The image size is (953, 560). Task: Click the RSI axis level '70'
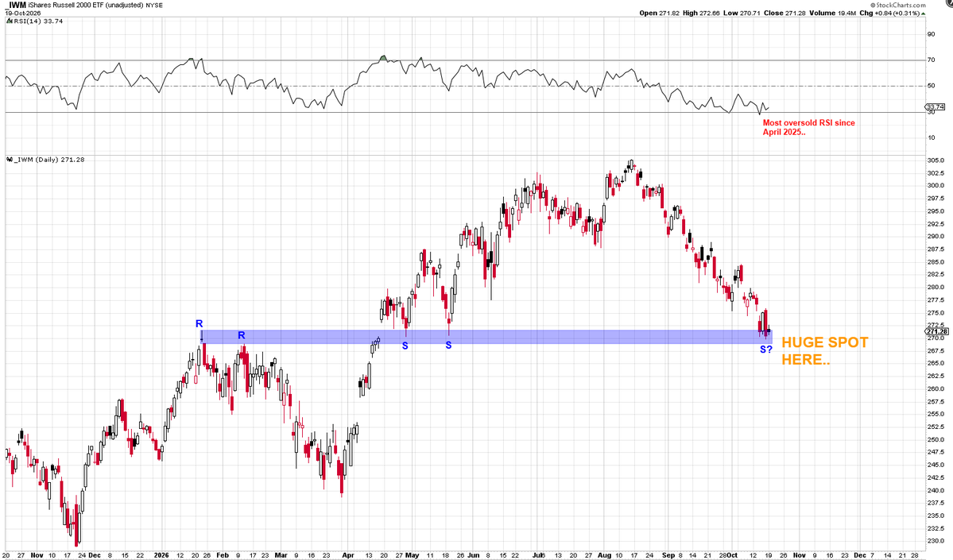[x=931, y=60]
